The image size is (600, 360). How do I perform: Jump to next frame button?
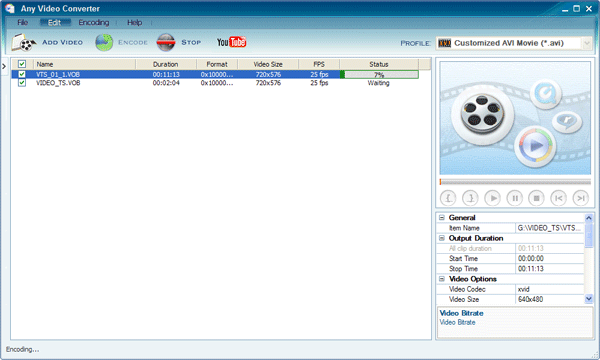click(x=580, y=198)
